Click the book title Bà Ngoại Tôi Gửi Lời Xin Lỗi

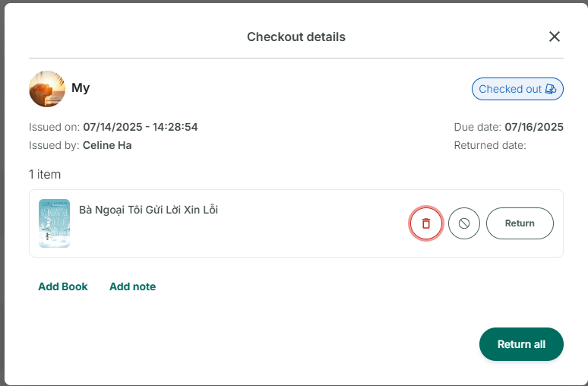[x=148, y=210]
